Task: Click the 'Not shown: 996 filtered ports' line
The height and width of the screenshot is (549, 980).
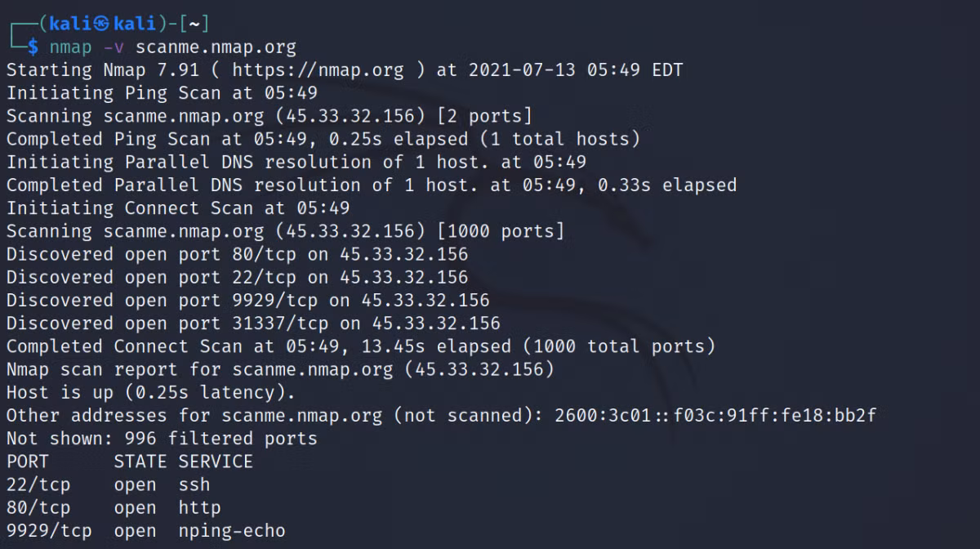Action: pyautogui.click(x=162, y=438)
